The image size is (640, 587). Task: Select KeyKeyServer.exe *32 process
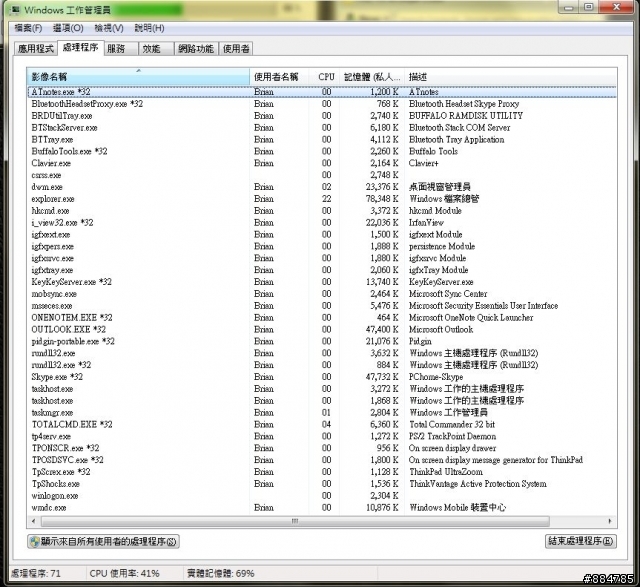322,282
